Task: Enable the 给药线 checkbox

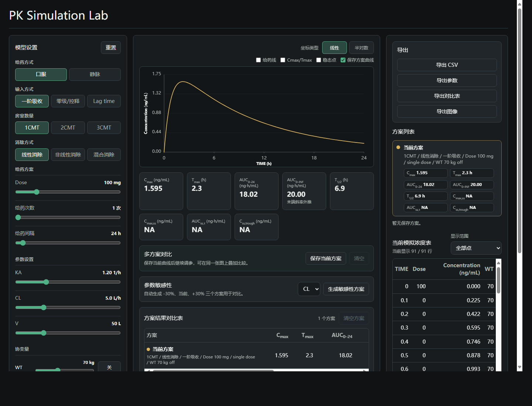Action: (259, 60)
